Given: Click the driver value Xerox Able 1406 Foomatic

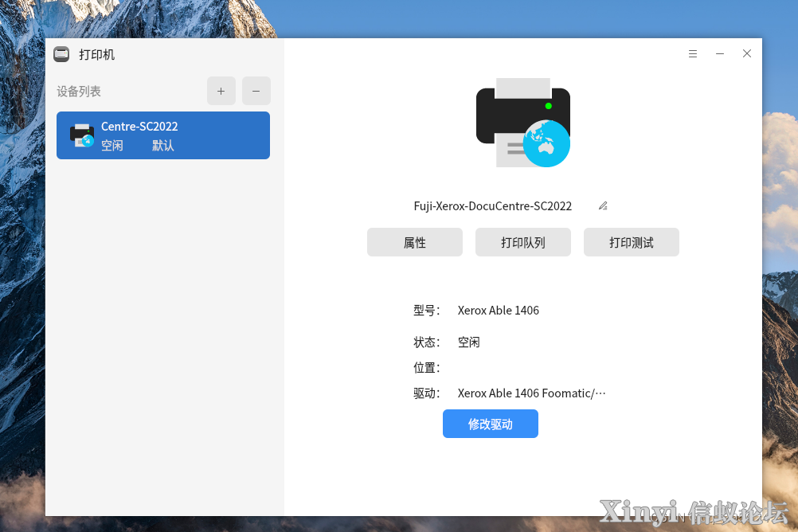Looking at the screenshot, I should click(x=531, y=393).
